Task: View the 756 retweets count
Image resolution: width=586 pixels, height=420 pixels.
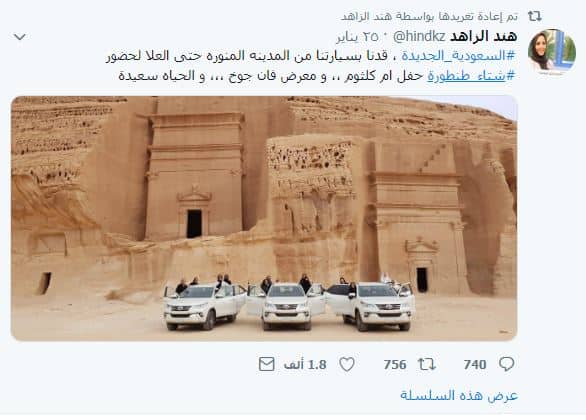Action: [395, 364]
